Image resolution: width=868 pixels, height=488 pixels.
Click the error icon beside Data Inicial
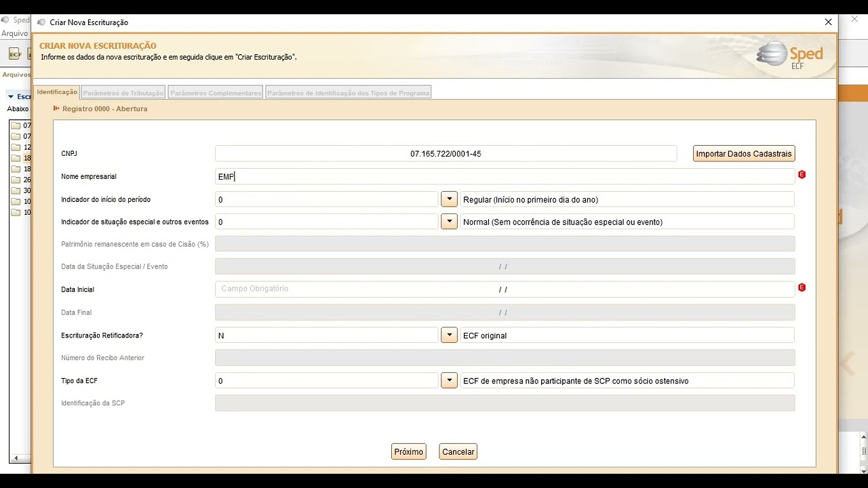802,288
